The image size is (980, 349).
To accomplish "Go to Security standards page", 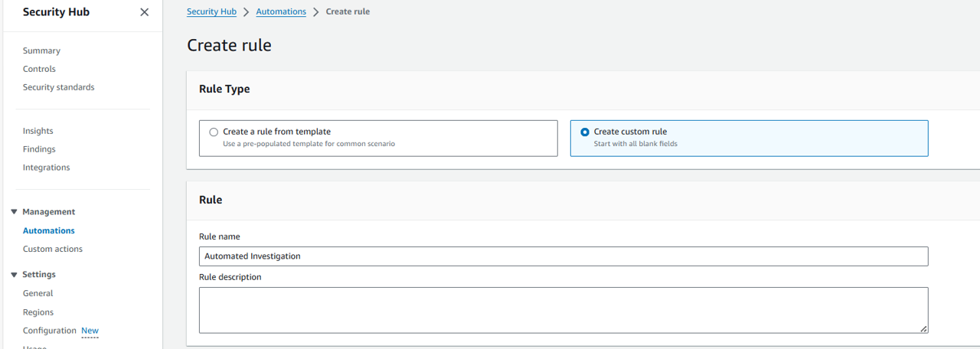I will coord(59,87).
